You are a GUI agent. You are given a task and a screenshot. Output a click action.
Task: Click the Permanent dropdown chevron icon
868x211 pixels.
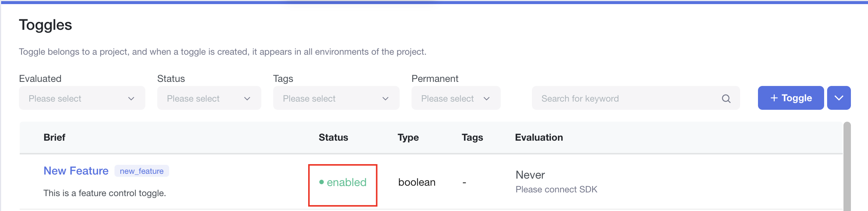(x=487, y=99)
